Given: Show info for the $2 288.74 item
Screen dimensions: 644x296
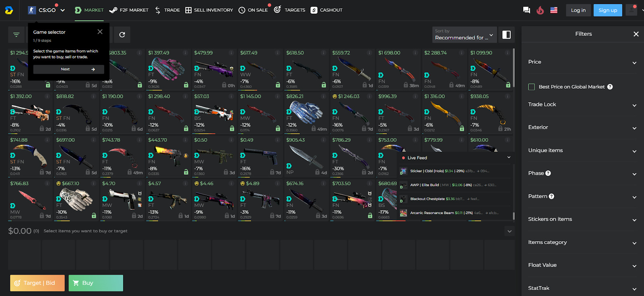Looking at the screenshot, I should 462,53.
